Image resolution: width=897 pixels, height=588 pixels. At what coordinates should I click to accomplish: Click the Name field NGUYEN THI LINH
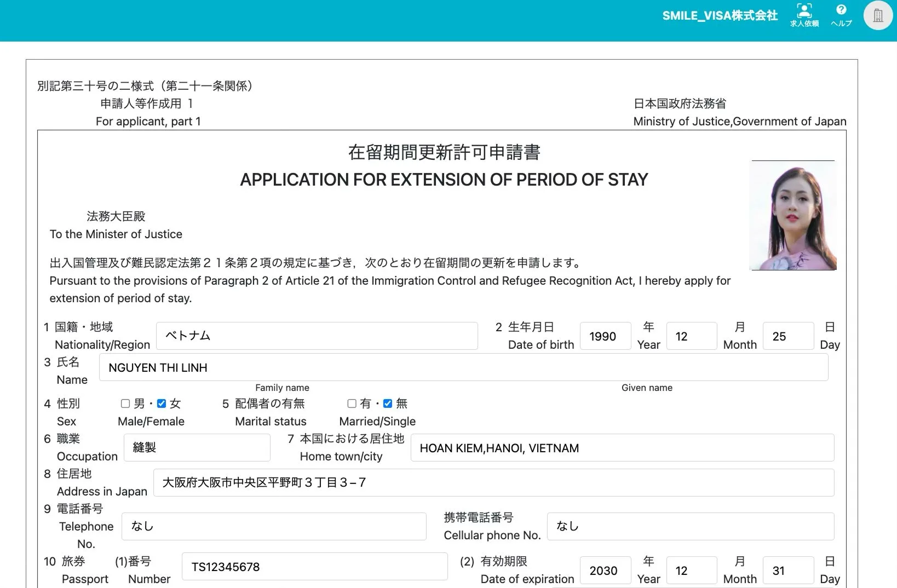(x=463, y=367)
